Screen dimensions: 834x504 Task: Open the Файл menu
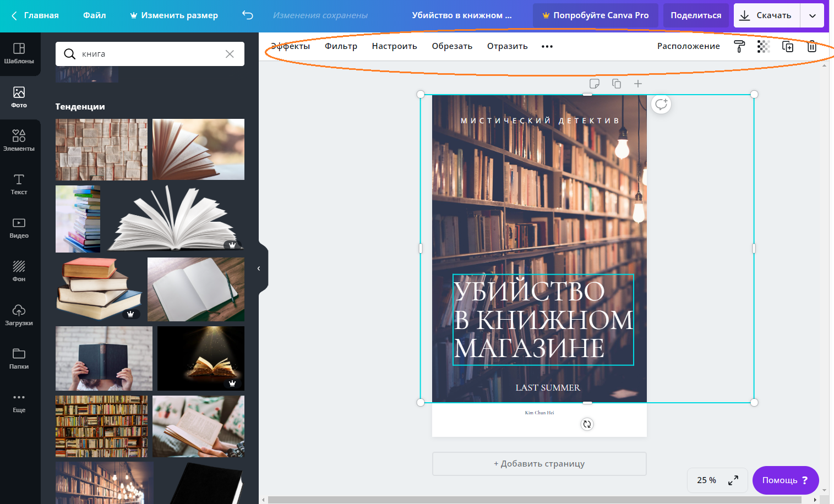tap(94, 15)
